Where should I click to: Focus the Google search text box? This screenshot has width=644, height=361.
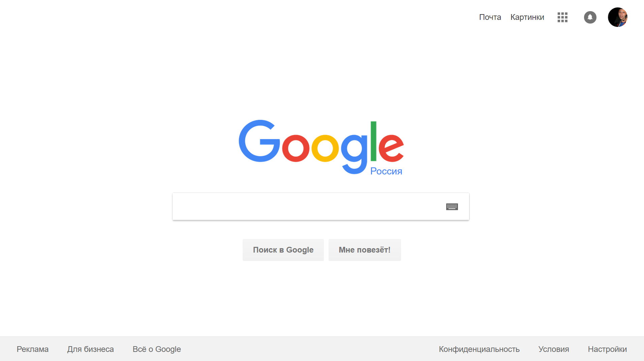pos(308,206)
